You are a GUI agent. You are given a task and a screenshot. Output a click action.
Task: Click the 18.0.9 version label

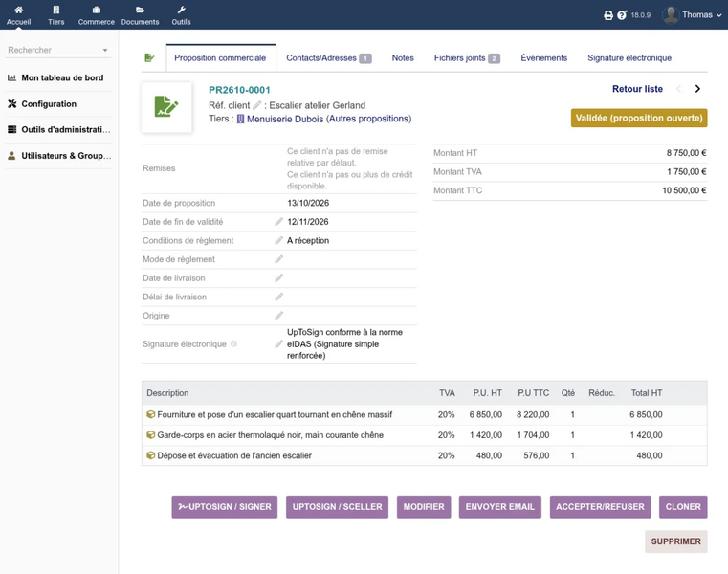pos(640,15)
